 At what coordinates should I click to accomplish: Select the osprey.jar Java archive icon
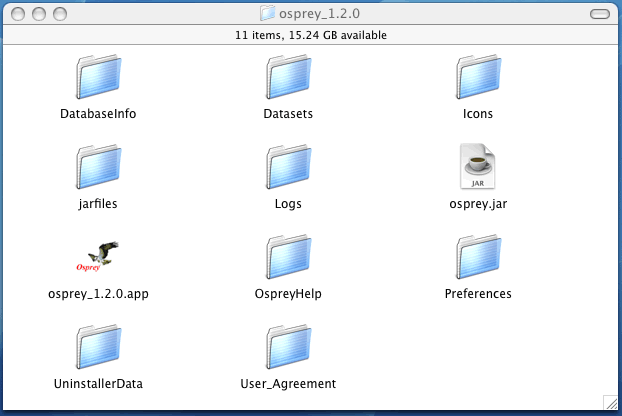478,167
